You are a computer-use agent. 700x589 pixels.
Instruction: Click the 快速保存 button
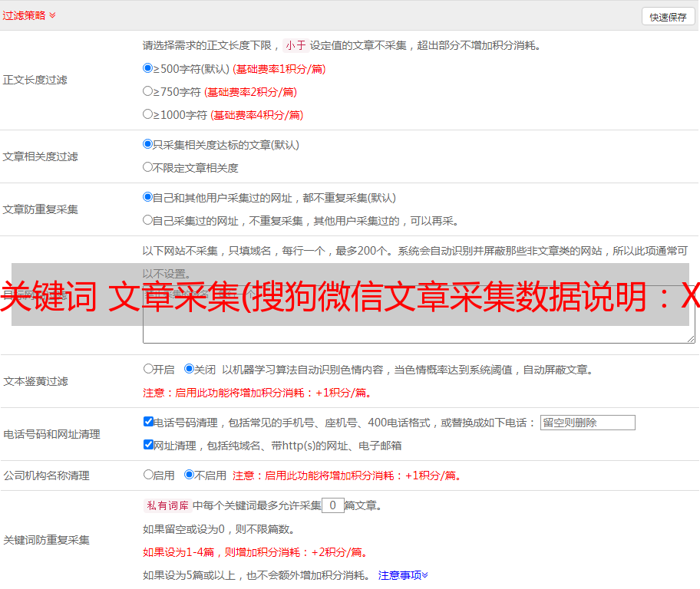click(668, 17)
